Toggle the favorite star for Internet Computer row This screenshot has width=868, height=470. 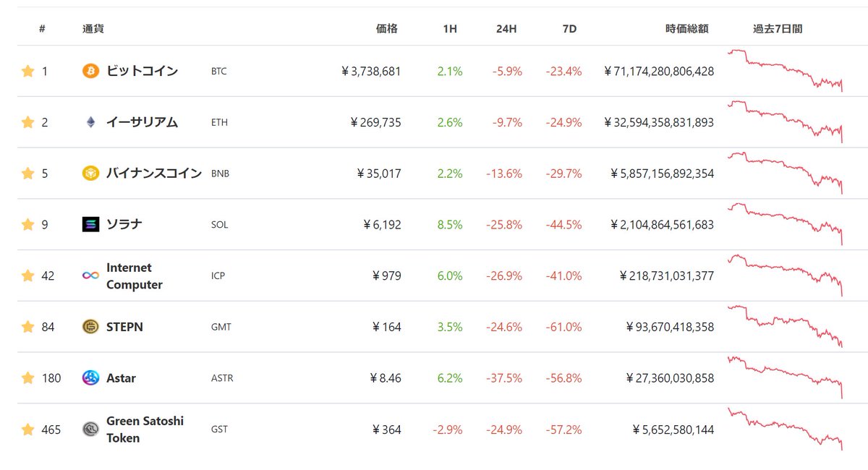[27, 275]
